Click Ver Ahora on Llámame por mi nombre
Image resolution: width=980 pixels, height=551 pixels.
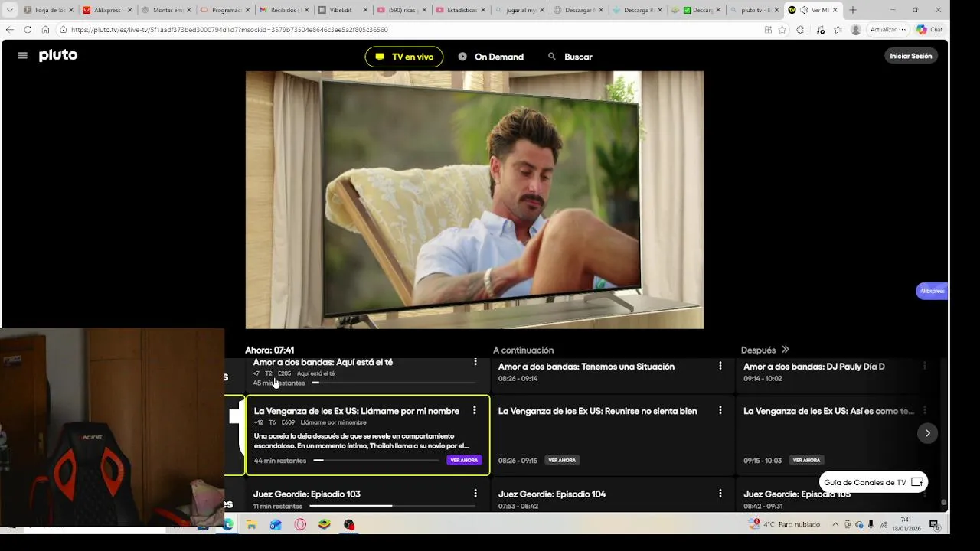click(464, 460)
